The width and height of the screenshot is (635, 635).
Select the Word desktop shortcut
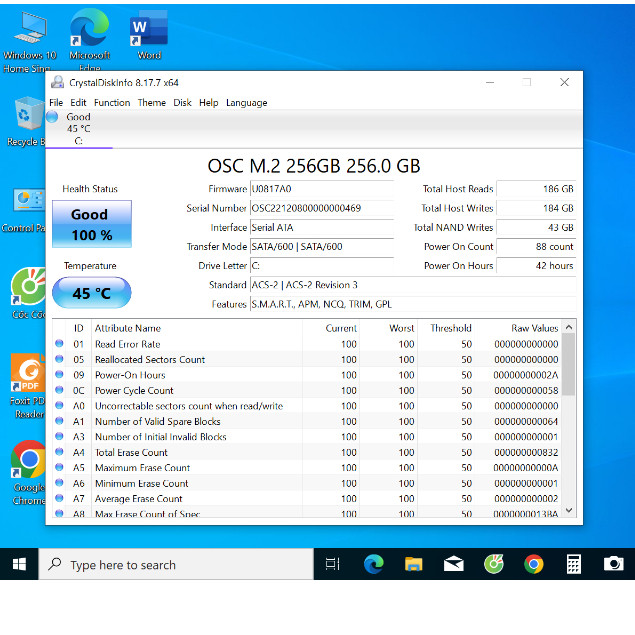[x=149, y=35]
